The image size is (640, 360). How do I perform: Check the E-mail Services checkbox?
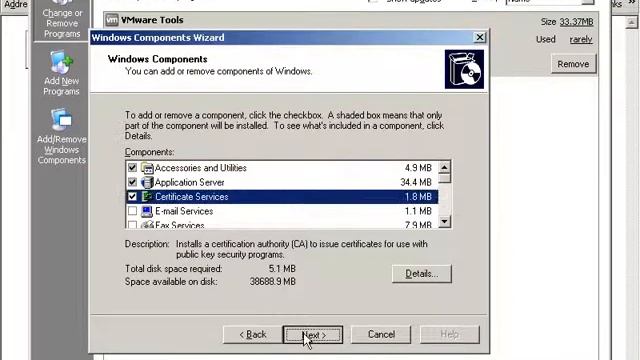[132, 211]
